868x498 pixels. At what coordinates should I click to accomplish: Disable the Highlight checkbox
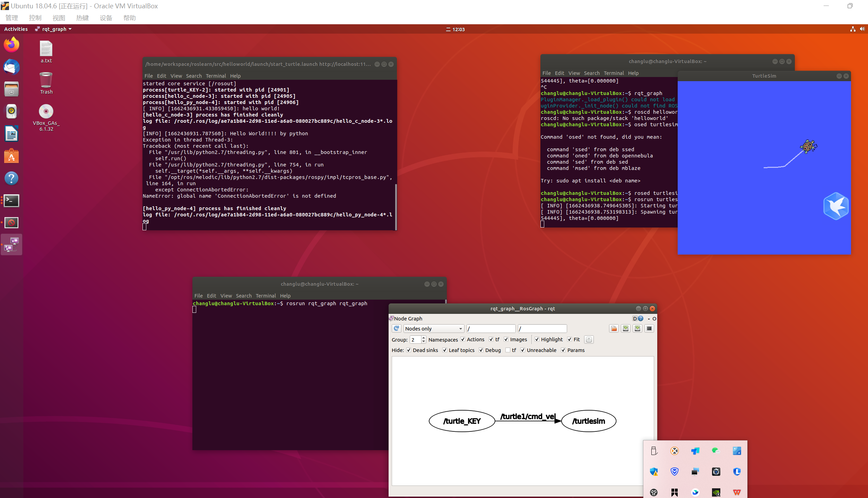[537, 340]
